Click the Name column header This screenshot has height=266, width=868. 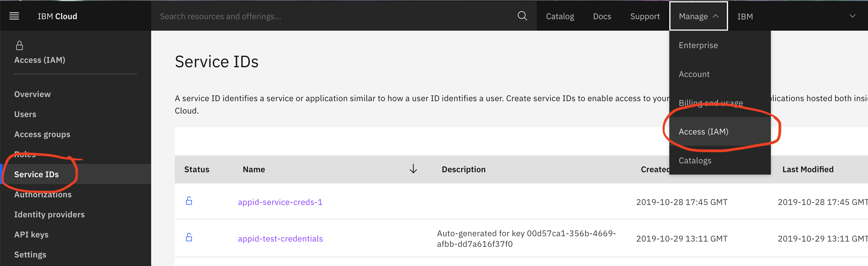[254, 169]
